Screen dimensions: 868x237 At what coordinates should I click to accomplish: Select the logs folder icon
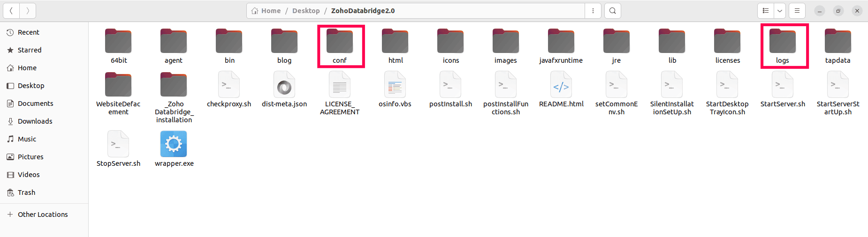click(783, 41)
